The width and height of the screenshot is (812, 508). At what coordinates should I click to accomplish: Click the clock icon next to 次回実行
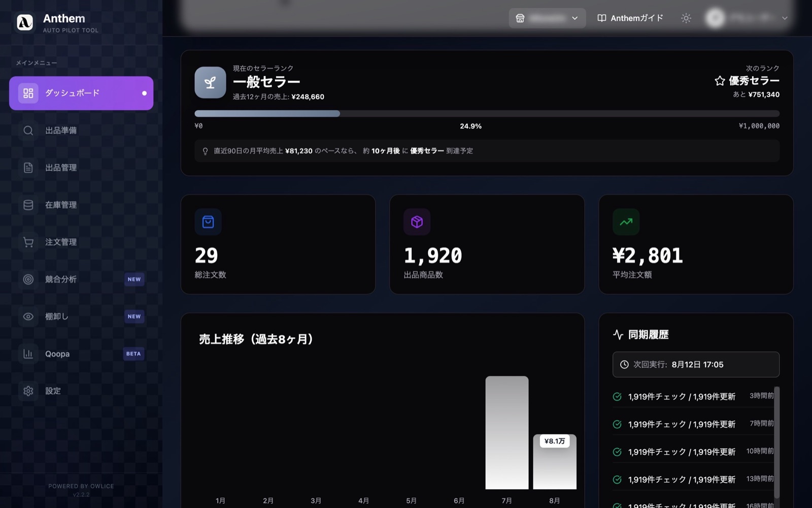point(624,365)
